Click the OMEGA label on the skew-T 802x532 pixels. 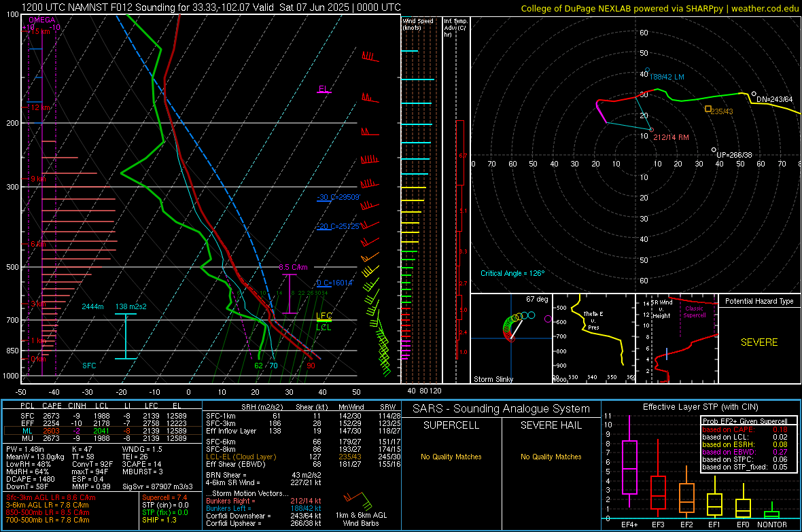point(42,20)
